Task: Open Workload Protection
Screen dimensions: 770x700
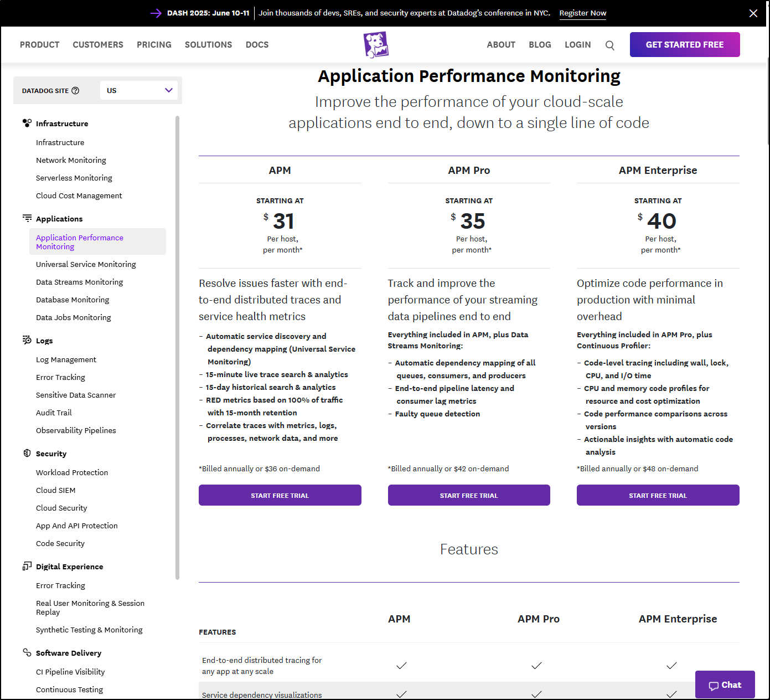Action: [x=72, y=472]
